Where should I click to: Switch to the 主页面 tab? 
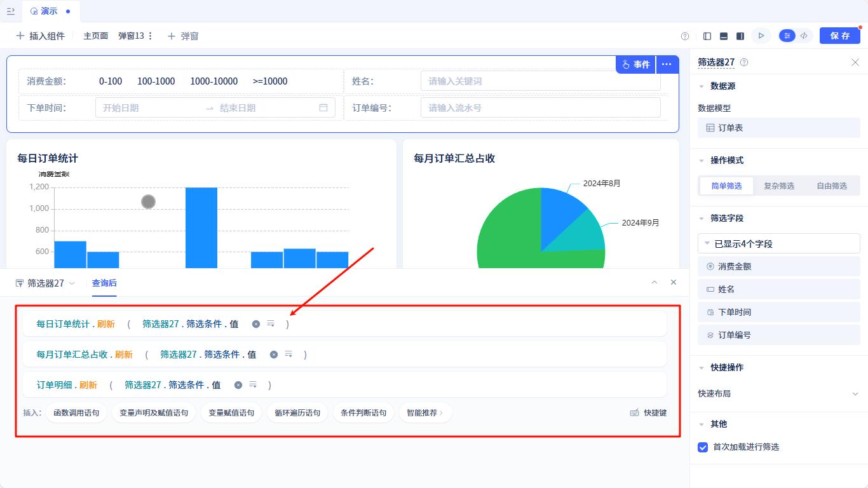tap(95, 36)
